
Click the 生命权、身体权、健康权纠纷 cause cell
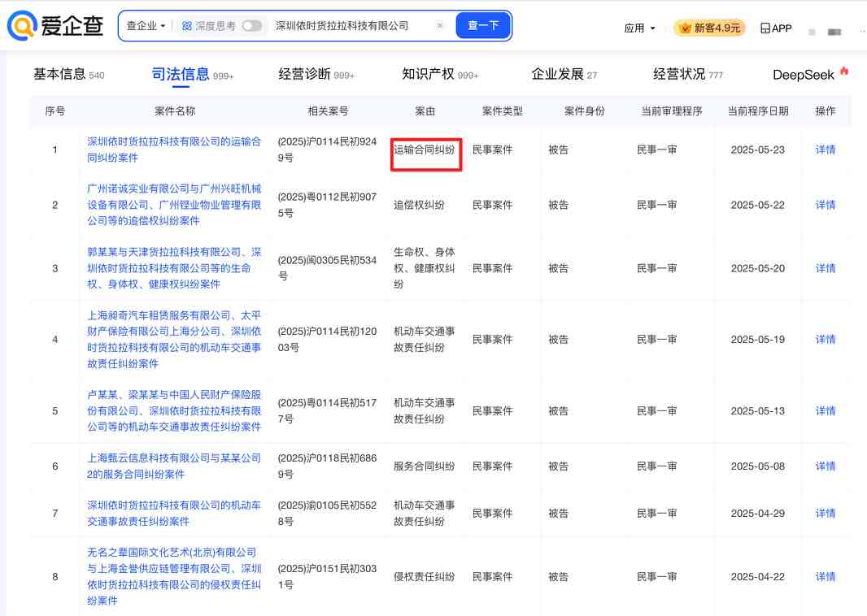(424, 268)
